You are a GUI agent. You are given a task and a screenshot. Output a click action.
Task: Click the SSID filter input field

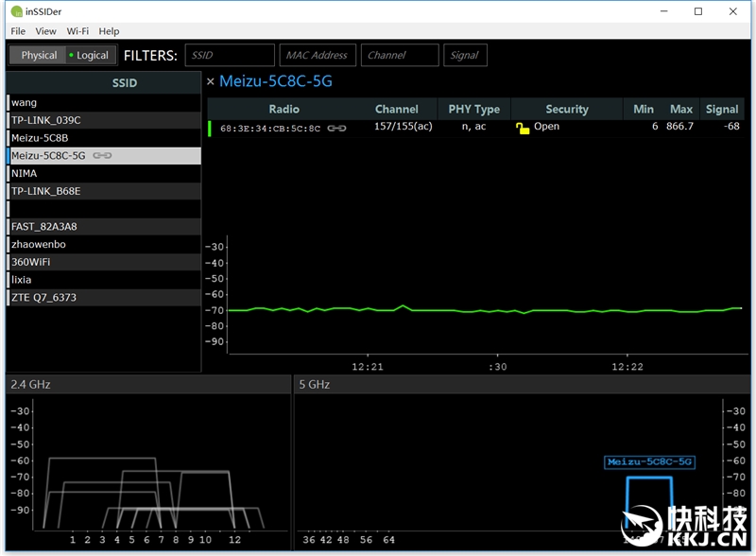[230, 55]
